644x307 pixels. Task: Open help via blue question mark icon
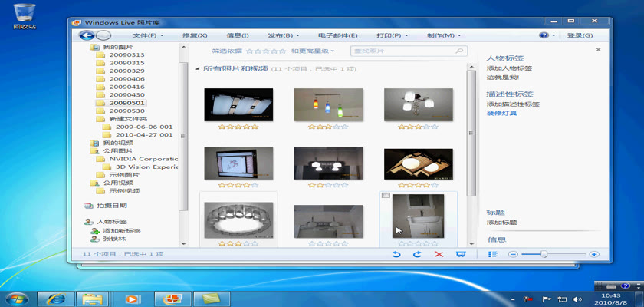tap(544, 35)
